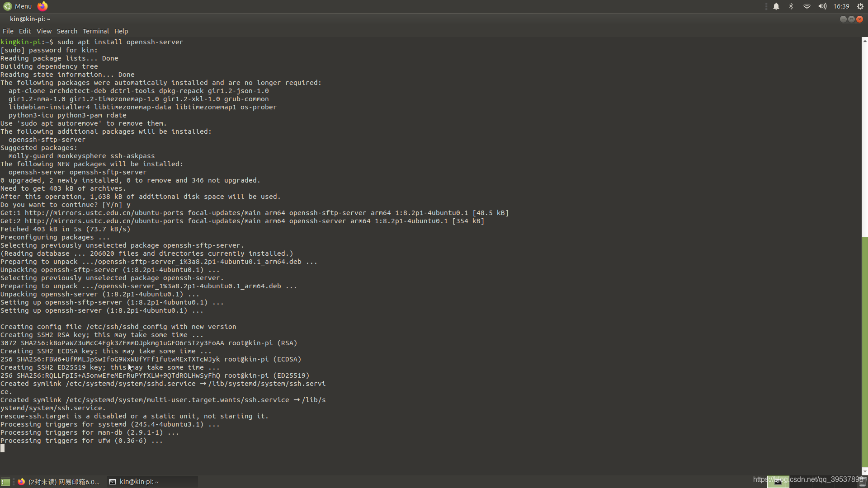Close the kin@kin-pi terminal window

pos(860,19)
